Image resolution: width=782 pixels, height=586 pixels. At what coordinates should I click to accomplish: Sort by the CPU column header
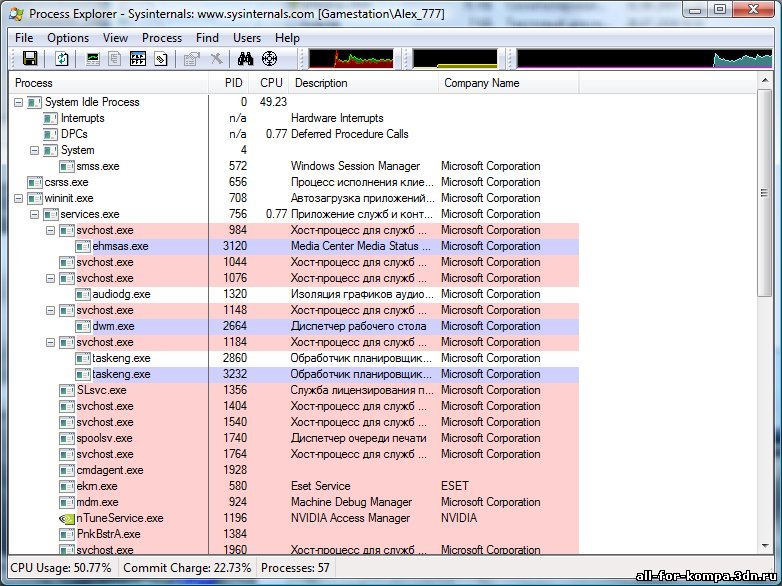269,83
